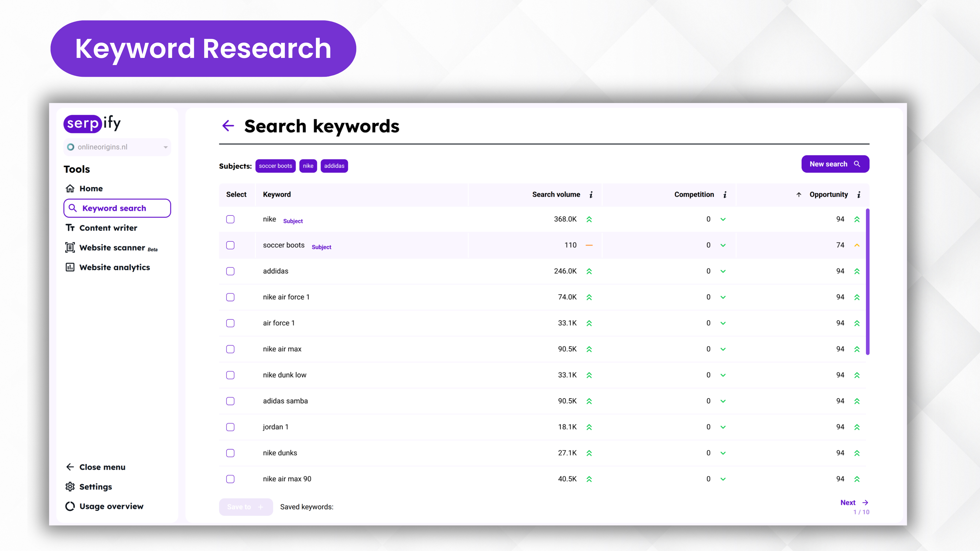This screenshot has width=980, height=551.
Task: Click the opportunity trend icon for nike air max
Action: pyautogui.click(x=857, y=349)
